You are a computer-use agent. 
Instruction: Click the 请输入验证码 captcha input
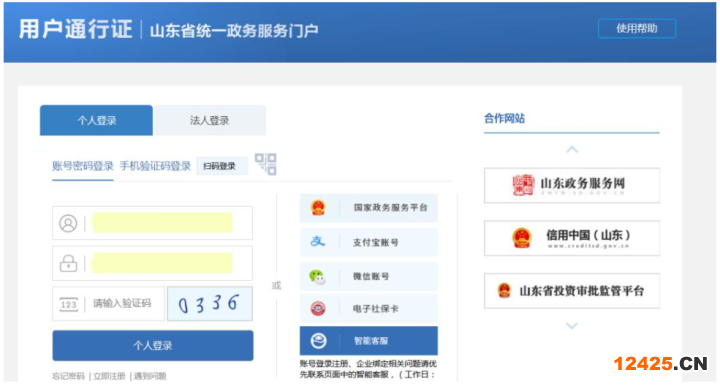click(108, 304)
